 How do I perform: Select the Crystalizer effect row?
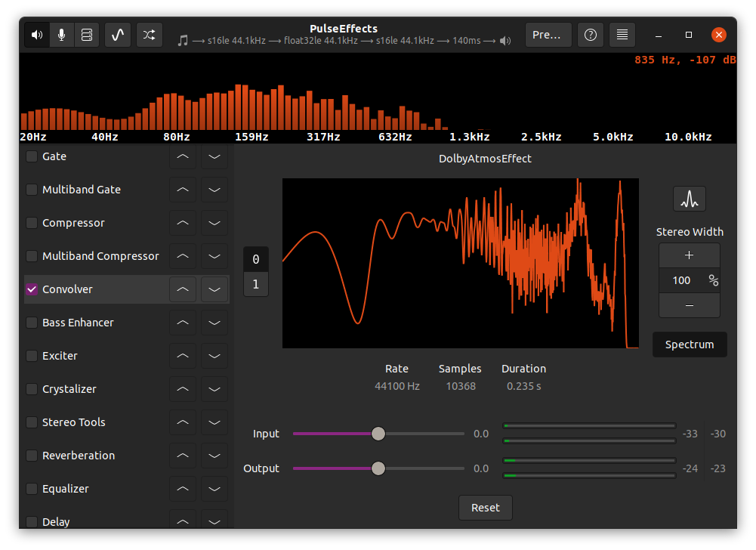point(126,389)
